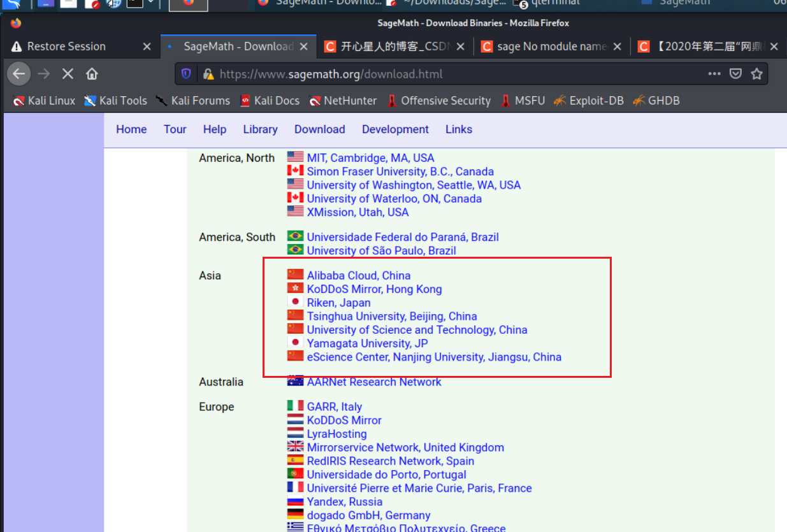Choose the University of São Paulo mirror
Viewport: 787px width, 532px height.
coord(382,250)
